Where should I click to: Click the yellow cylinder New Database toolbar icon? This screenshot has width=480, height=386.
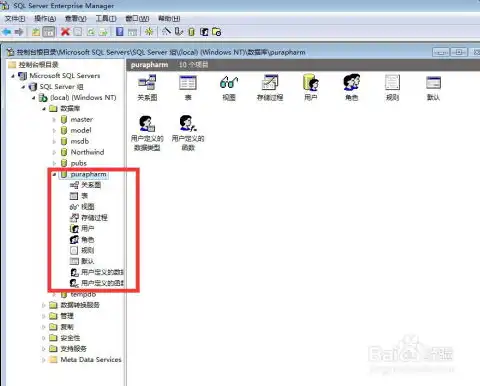(x=191, y=32)
